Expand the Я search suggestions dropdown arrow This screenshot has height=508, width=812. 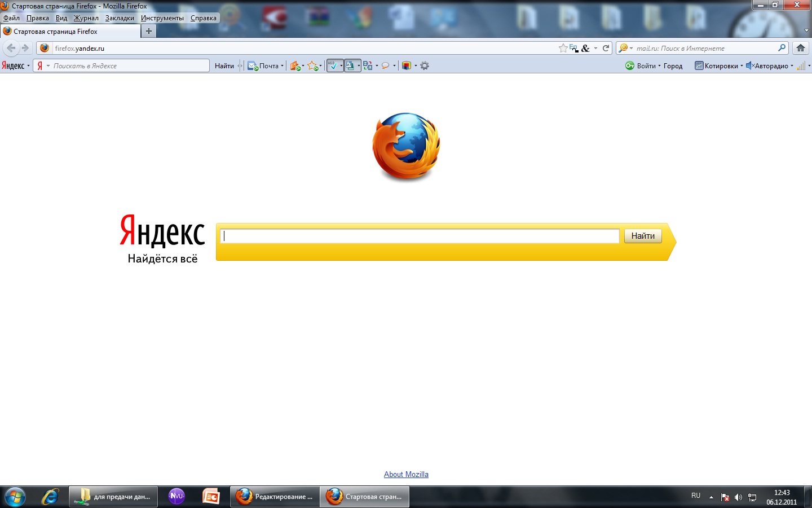[x=48, y=66]
